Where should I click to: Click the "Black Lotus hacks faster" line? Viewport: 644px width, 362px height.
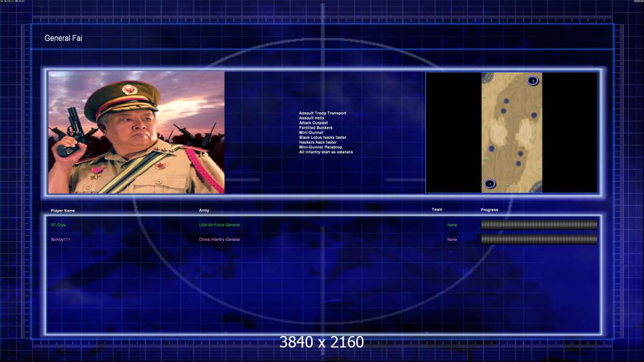pos(323,138)
